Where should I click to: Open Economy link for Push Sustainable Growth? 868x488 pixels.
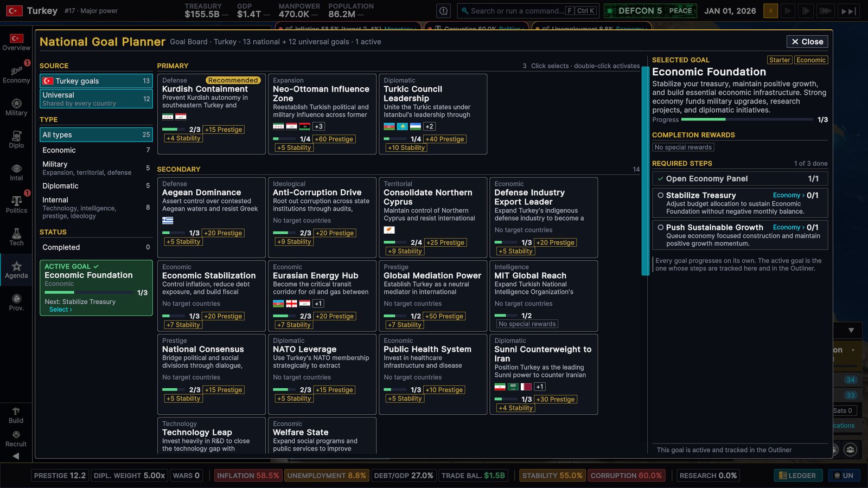pyautogui.click(x=789, y=228)
